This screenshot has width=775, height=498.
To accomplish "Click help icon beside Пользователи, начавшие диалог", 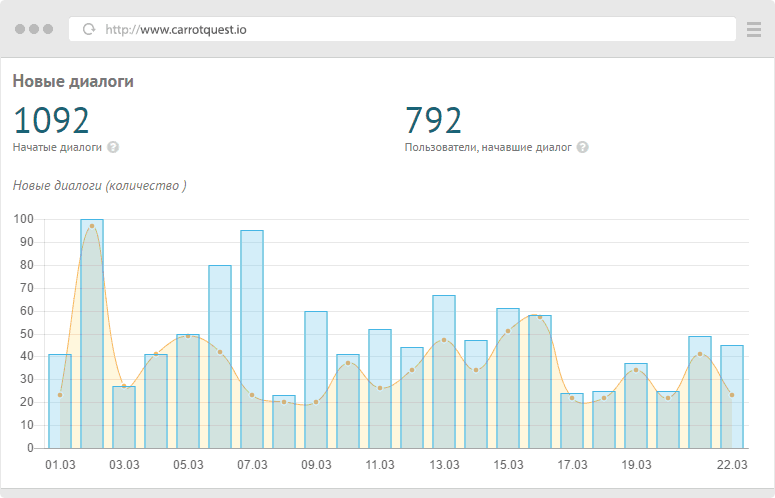I will pyautogui.click(x=583, y=147).
